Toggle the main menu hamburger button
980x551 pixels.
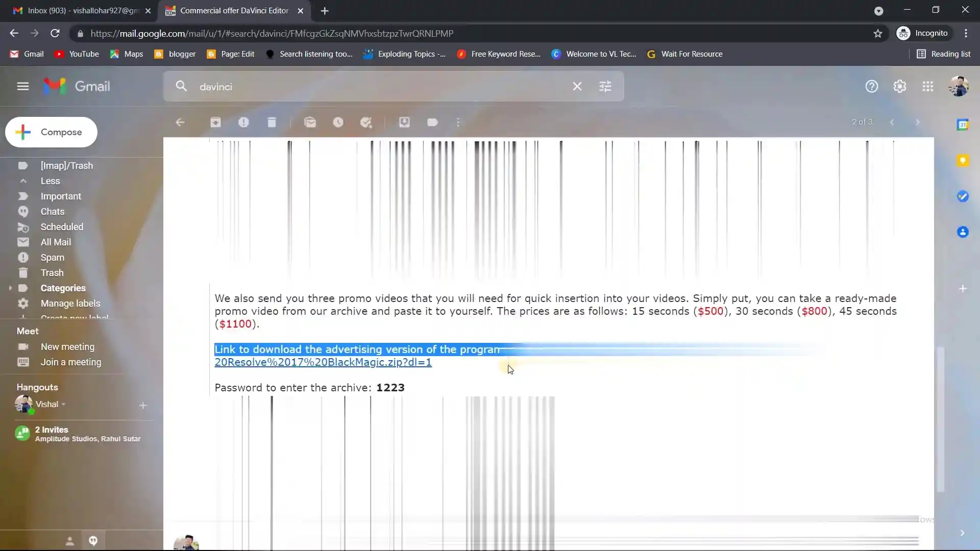(x=22, y=86)
